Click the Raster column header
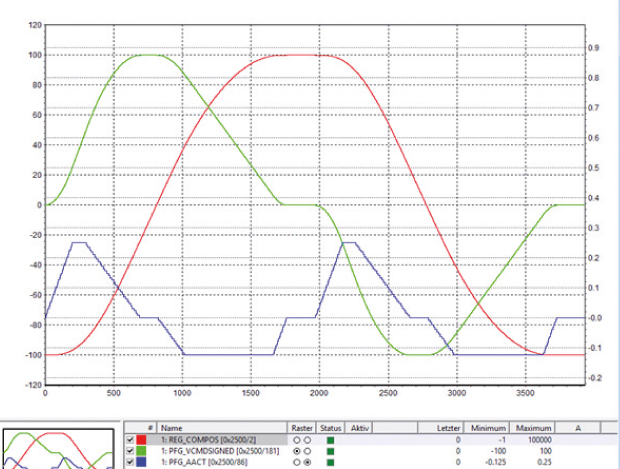Image resolution: width=620 pixels, height=469 pixels. coord(301,426)
